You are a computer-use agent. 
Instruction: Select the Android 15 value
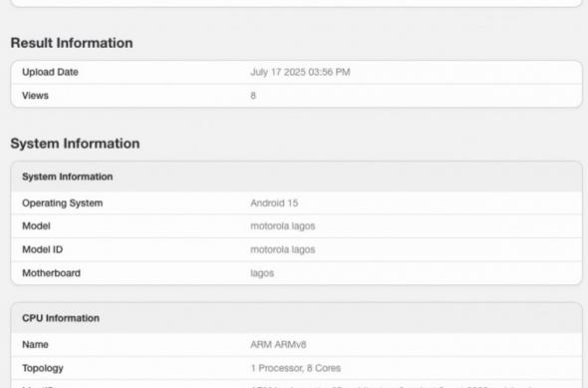274,203
